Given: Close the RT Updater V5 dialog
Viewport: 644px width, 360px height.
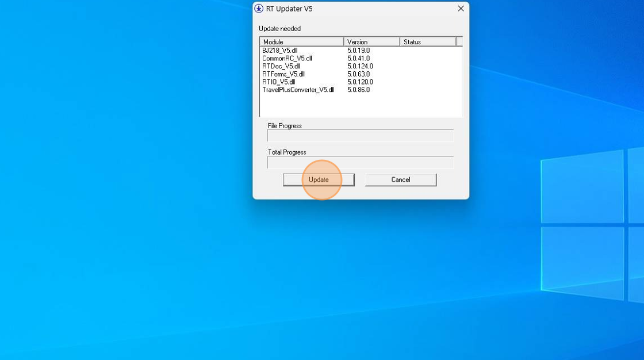Looking at the screenshot, I should coord(461,9).
